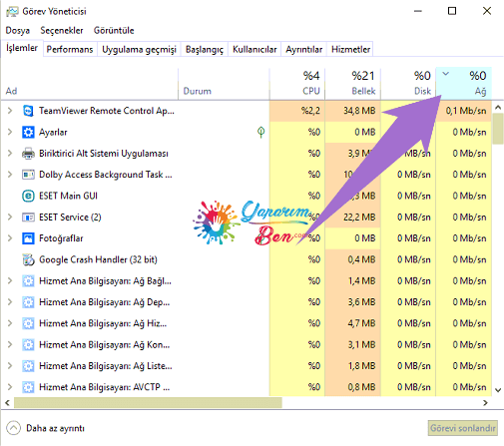The width and height of the screenshot is (504, 446).
Task: Expand Biriktirici Alt Sistemi Uygulaması
Action: [x=10, y=154]
